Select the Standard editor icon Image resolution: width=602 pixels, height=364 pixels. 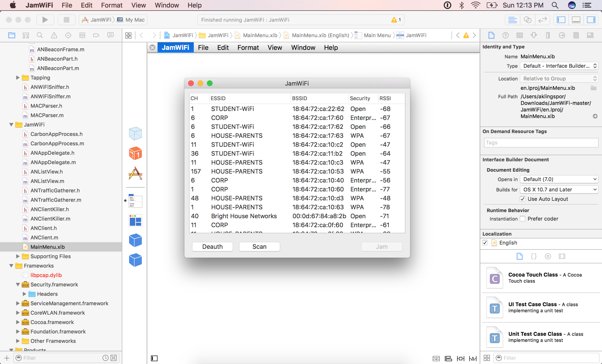coord(512,20)
